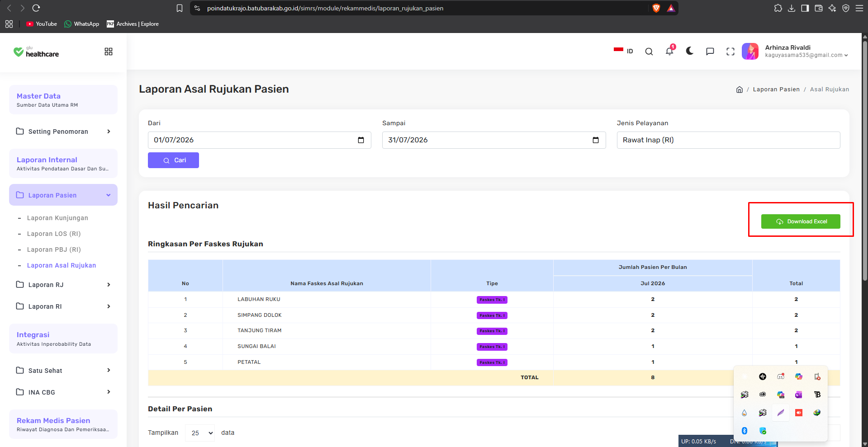Bookmark this page icon in address bar
This screenshot has height=447, width=868.
point(180,8)
